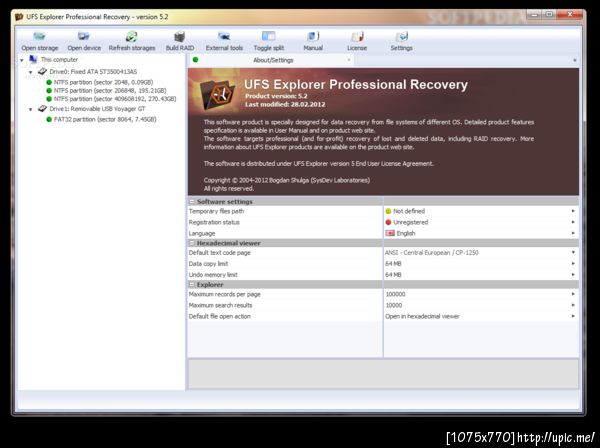Open the Manual from toolbar
This screenshot has height=448, width=600.
313,37
